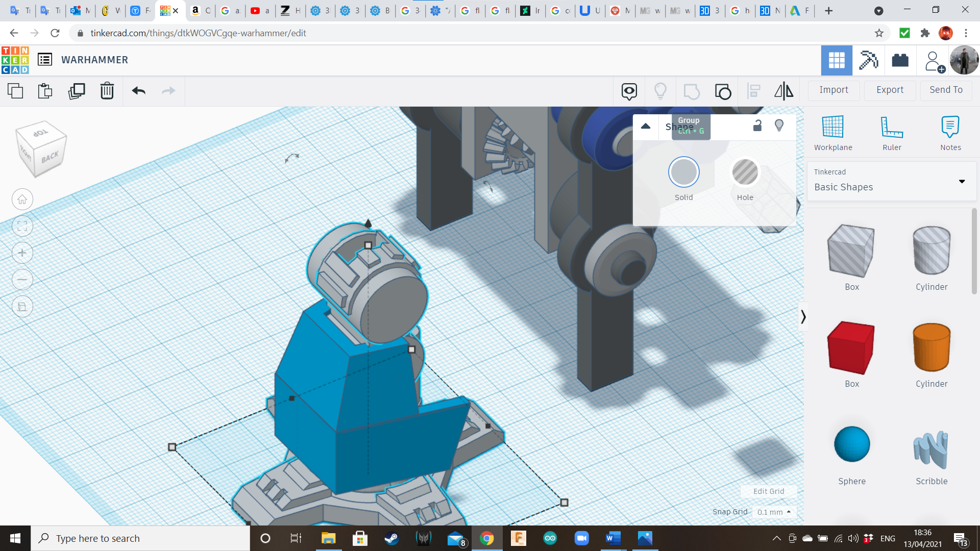Select the red Box shape
Screen dimensions: 980x551
coord(851,348)
